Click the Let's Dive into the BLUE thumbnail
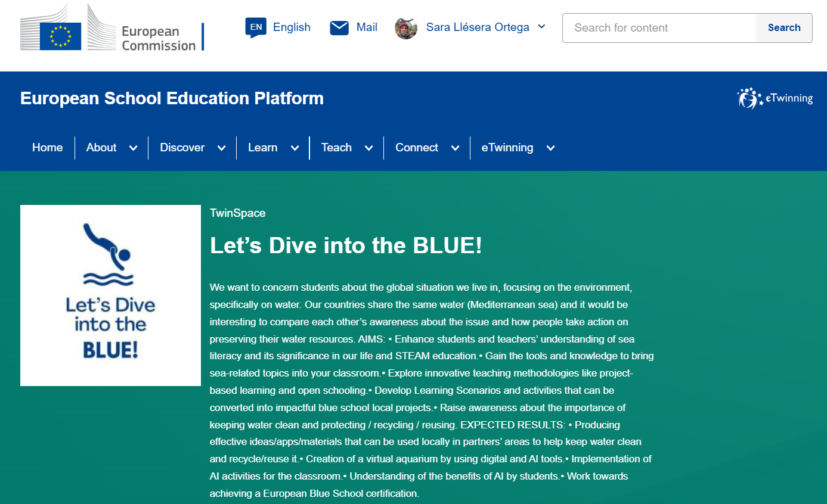 [x=110, y=295]
